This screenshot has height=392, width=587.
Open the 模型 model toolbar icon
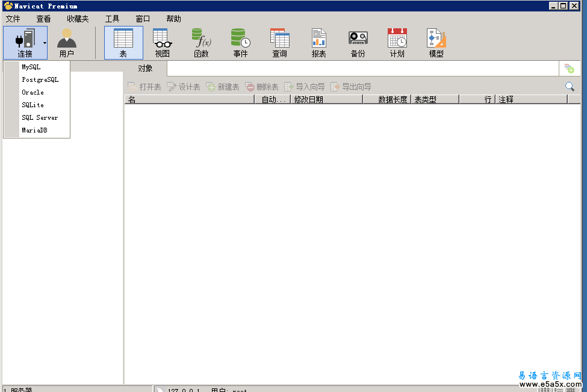pos(436,43)
